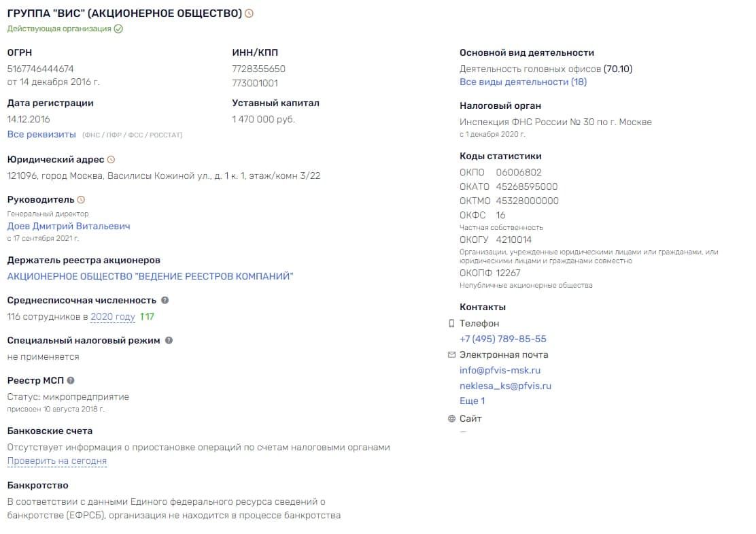Click the history clock icon beside the company name

click(x=250, y=14)
